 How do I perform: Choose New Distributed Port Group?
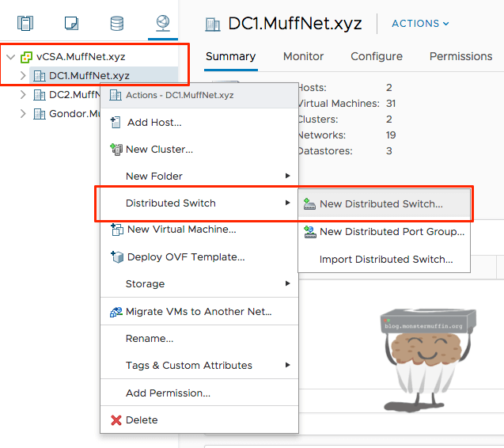click(x=392, y=232)
